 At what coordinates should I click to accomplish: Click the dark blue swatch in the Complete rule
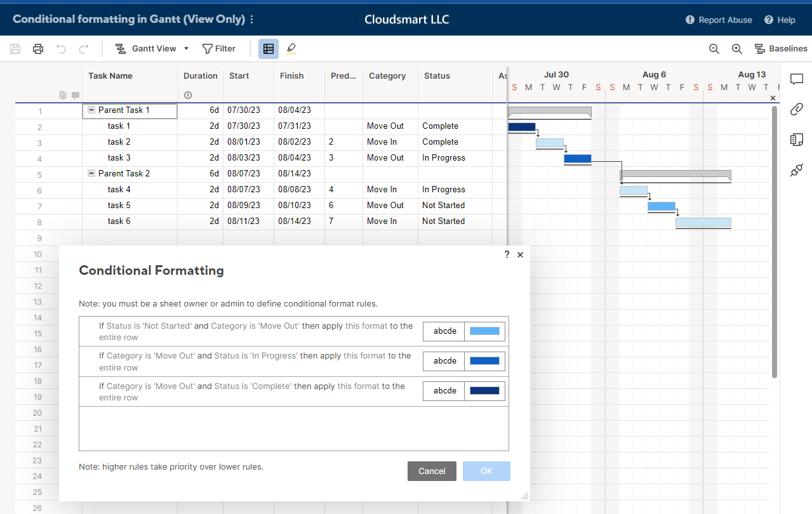[484, 390]
